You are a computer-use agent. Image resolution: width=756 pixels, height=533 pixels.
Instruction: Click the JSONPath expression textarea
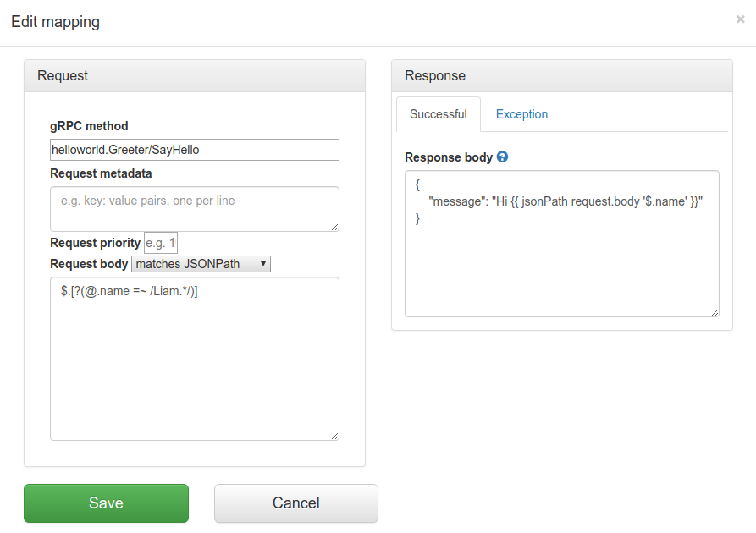(193, 355)
